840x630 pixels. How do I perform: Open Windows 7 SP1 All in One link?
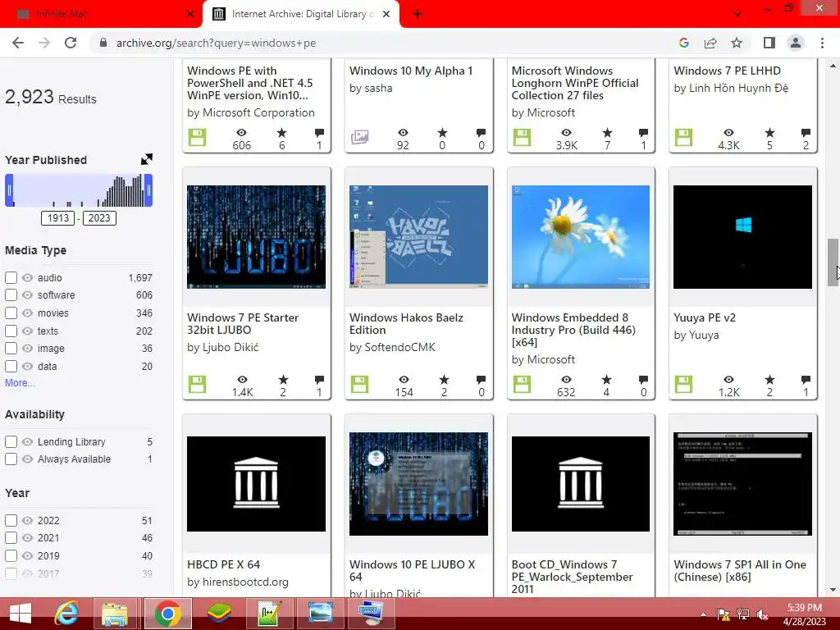pyautogui.click(x=740, y=571)
